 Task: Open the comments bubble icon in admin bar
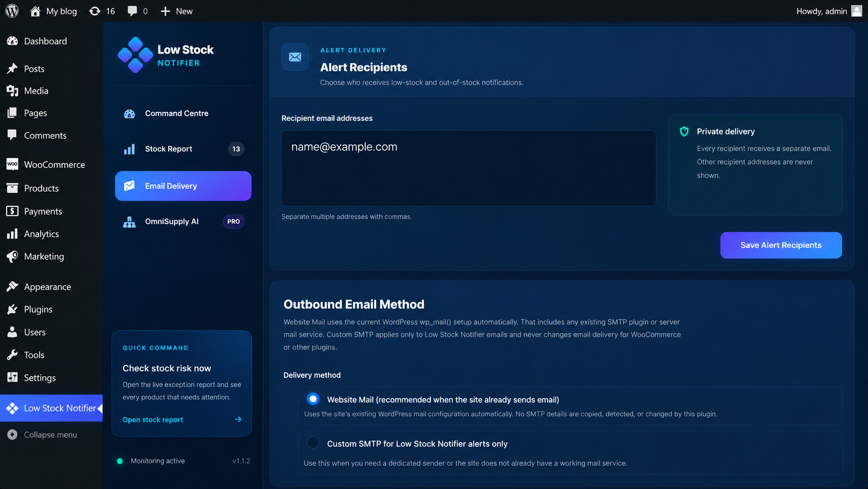pos(132,11)
